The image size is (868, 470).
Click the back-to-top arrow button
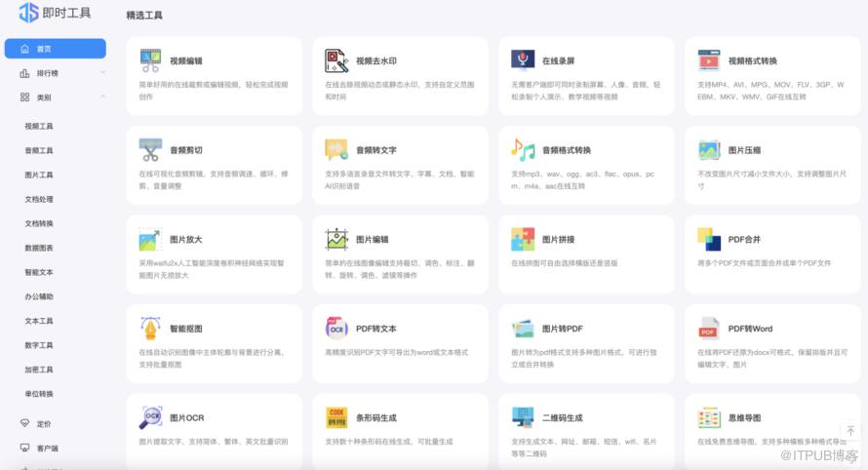click(x=850, y=430)
